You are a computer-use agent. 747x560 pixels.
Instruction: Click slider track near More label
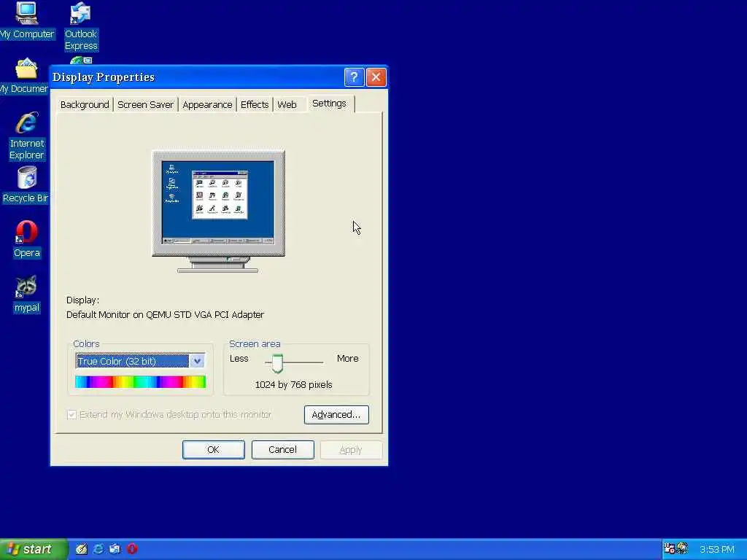pos(320,362)
